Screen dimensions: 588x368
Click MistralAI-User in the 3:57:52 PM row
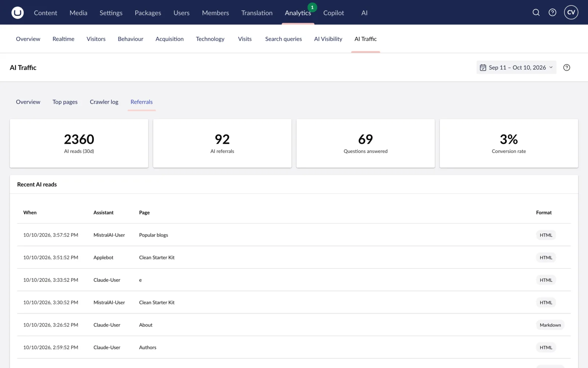tap(109, 235)
